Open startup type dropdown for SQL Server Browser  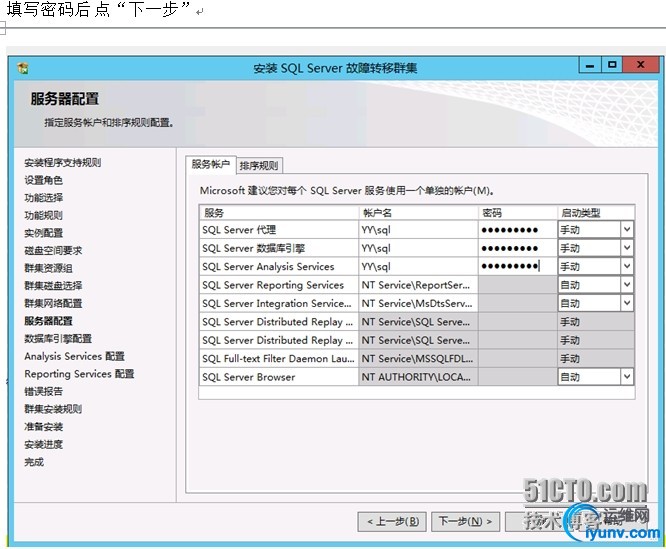click(x=627, y=377)
